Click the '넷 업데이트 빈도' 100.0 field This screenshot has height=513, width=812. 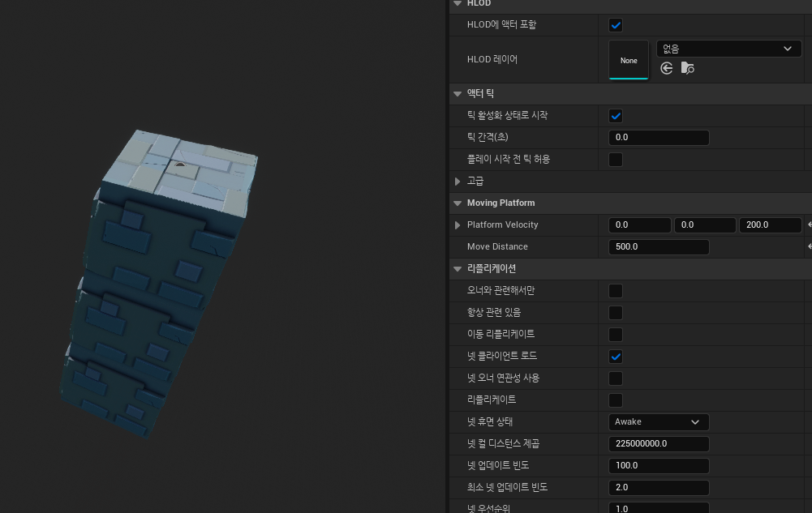tap(659, 465)
